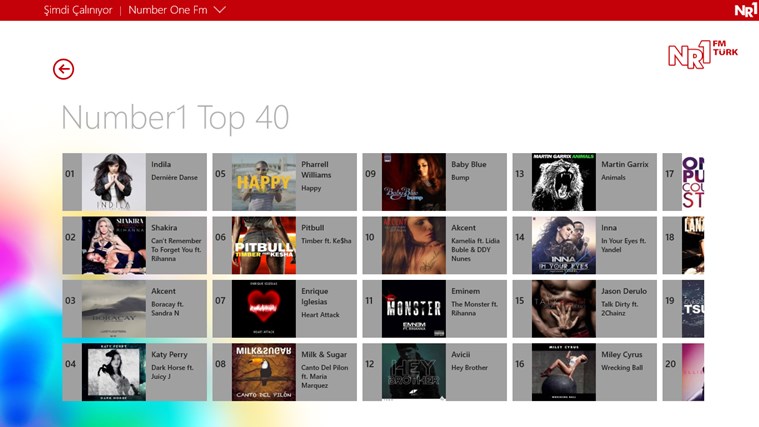This screenshot has height=427, width=759.
Task: Select the Boracay ft. Sandra N title
Action: 167,308
